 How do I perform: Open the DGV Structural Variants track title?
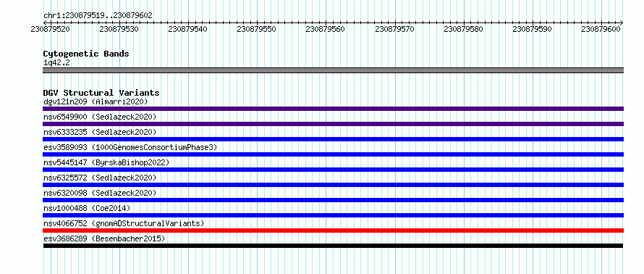(101, 93)
